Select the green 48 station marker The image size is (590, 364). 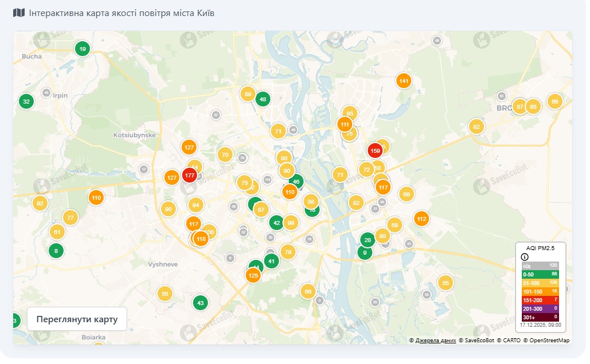pos(262,100)
